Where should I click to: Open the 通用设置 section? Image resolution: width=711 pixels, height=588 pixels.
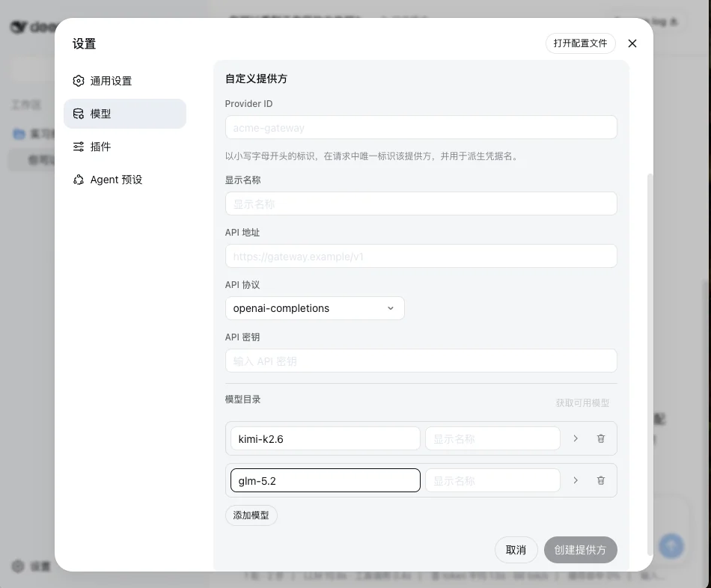coord(125,81)
